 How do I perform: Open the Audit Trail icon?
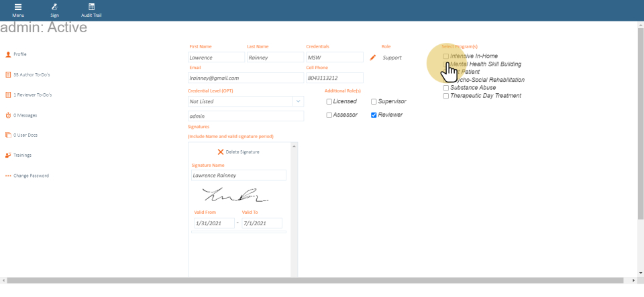coord(92,7)
